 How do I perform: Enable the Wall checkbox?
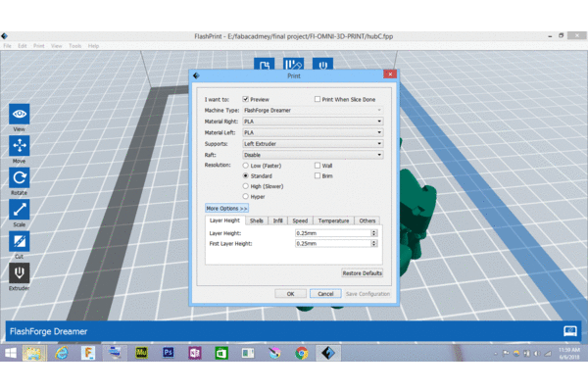pos(318,166)
